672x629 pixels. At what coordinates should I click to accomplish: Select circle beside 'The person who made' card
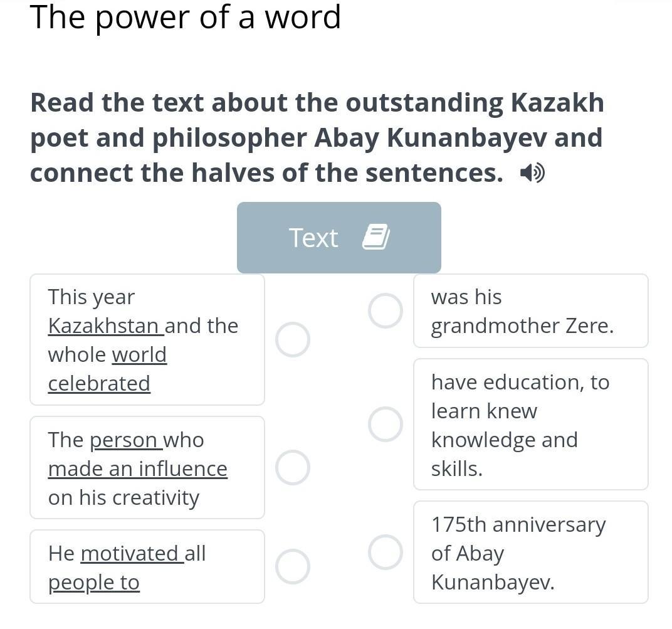pyautogui.click(x=293, y=467)
